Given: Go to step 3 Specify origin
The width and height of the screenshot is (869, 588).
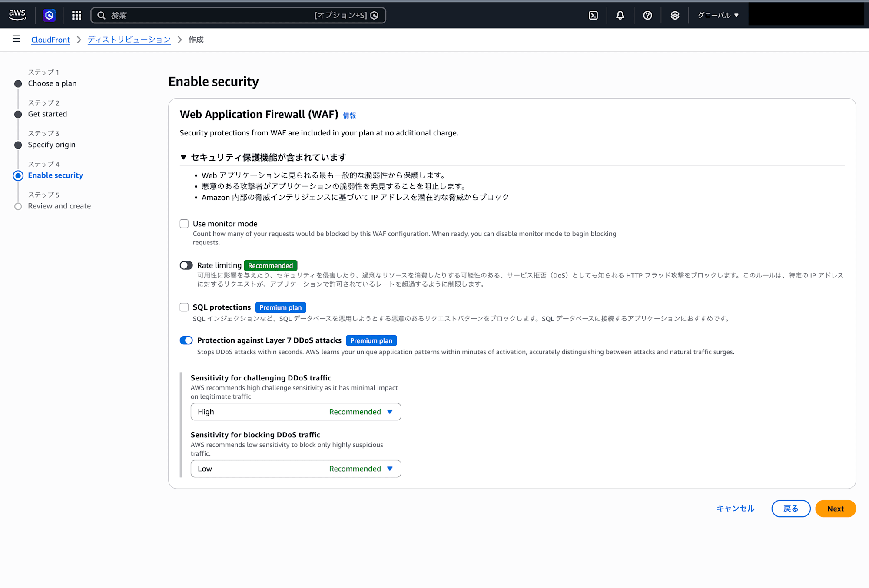Looking at the screenshot, I should [x=52, y=145].
